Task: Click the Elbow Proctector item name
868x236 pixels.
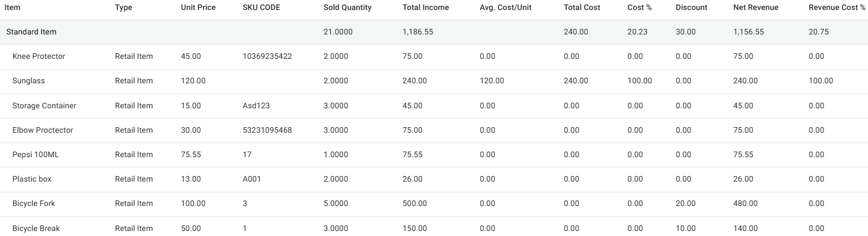Action: click(42, 130)
